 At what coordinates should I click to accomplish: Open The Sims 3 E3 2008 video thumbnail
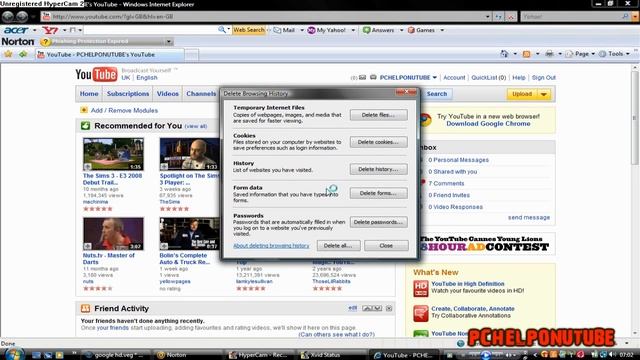(x=113, y=154)
